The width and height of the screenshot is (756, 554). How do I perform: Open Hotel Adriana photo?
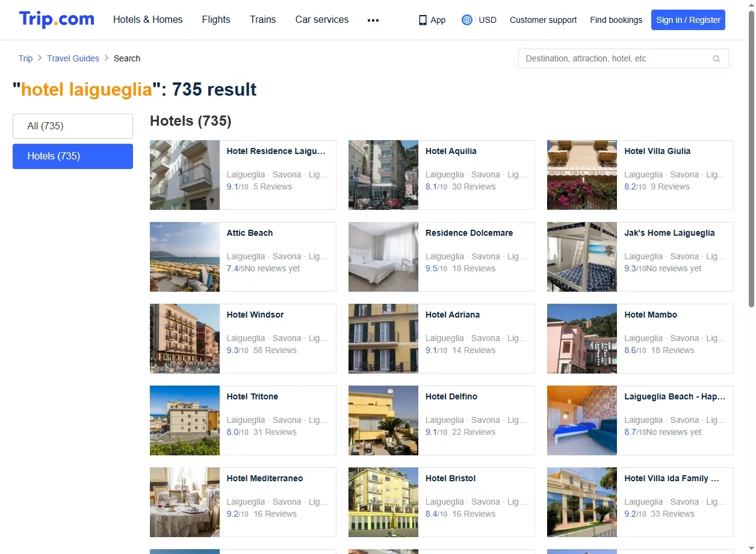(x=383, y=339)
